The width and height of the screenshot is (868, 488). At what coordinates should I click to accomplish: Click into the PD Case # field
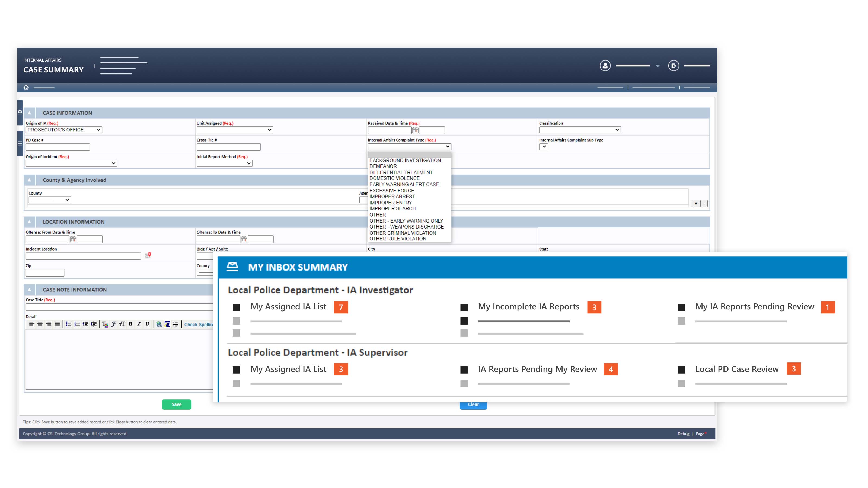58,147
